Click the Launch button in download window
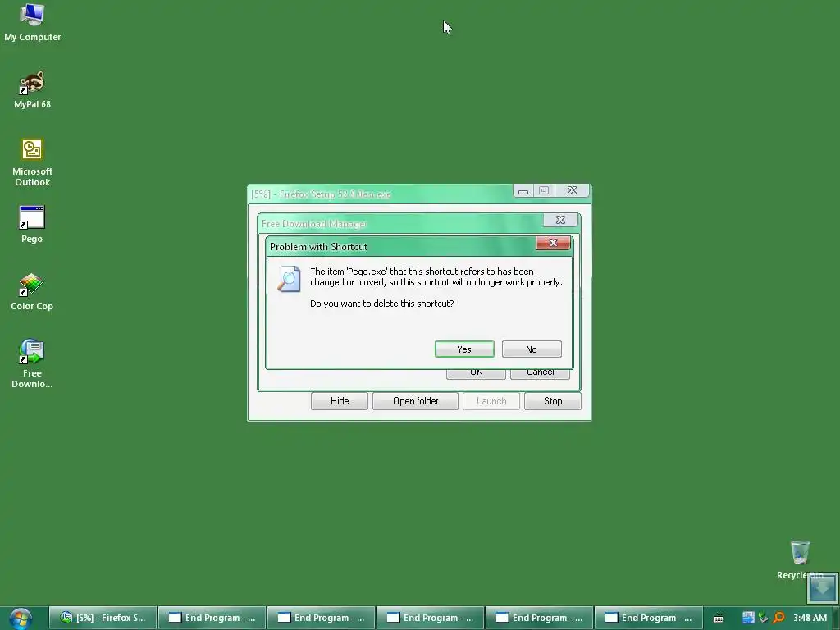The height and width of the screenshot is (630, 840). tap(491, 401)
